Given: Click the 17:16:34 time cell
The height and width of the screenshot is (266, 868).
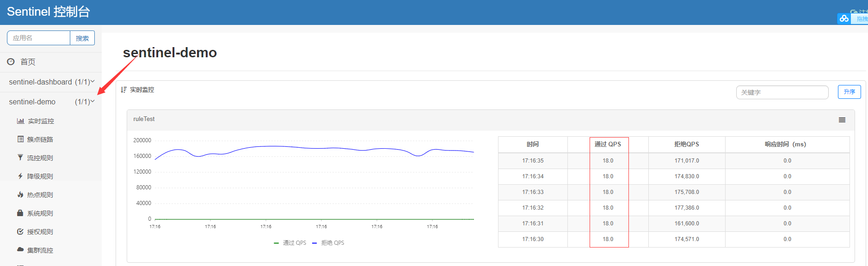Looking at the screenshot, I should pos(533,176).
